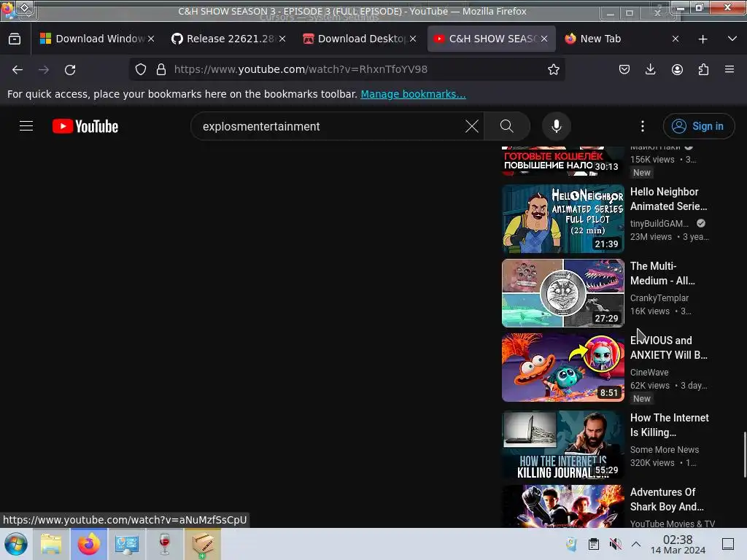Visit the Some More News channel
This screenshot has height=560, width=747.
coord(665,449)
